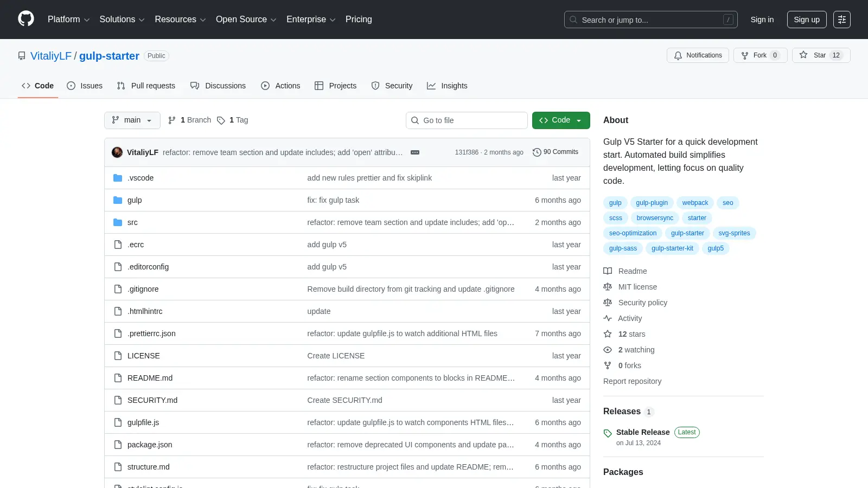Click the Sign in link
This screenshot has height=488, width=868.
(x=762, y=20)
